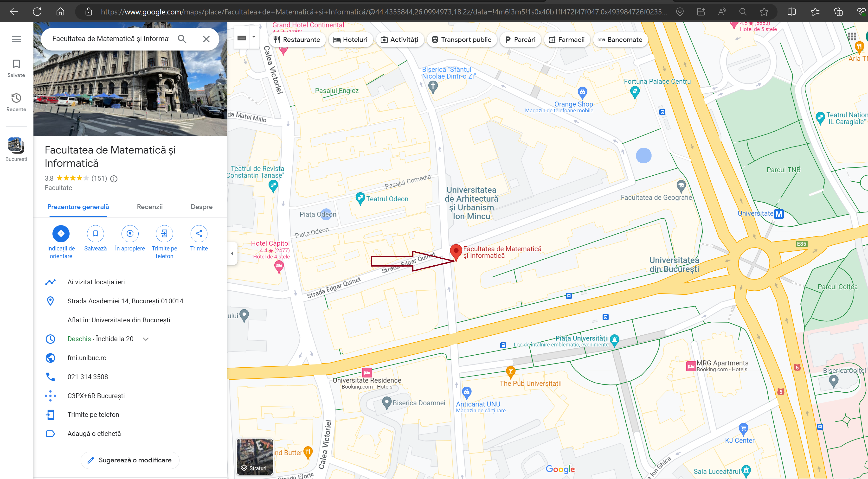Open the hamburger menu icon
This screenshot has width=868, height=479.
(16, 39)
